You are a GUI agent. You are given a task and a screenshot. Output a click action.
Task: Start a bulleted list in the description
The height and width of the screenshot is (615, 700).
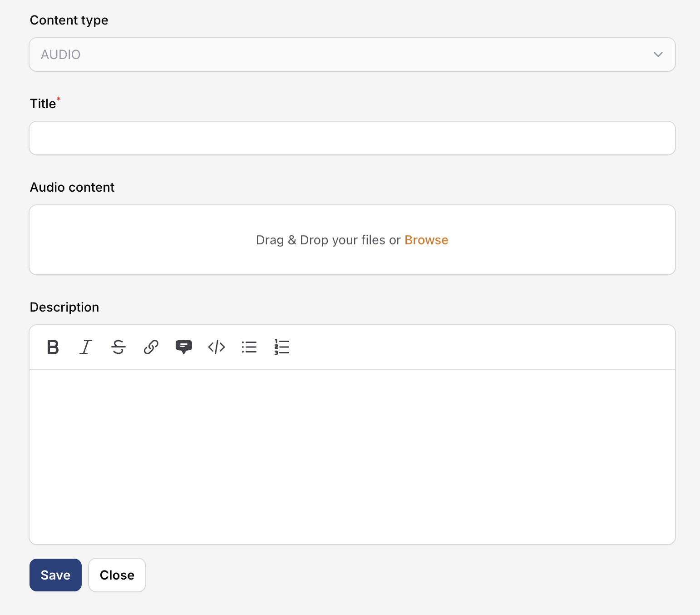(x=249, y=347)
